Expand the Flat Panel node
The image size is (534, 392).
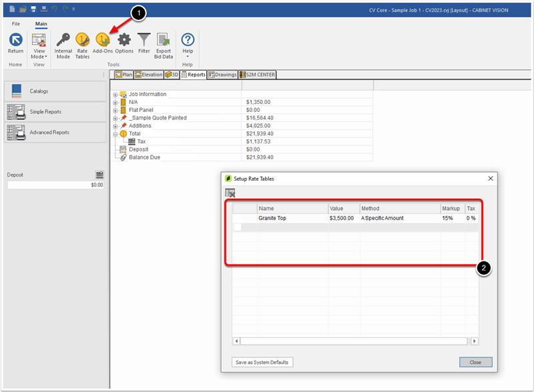(115, 110)
